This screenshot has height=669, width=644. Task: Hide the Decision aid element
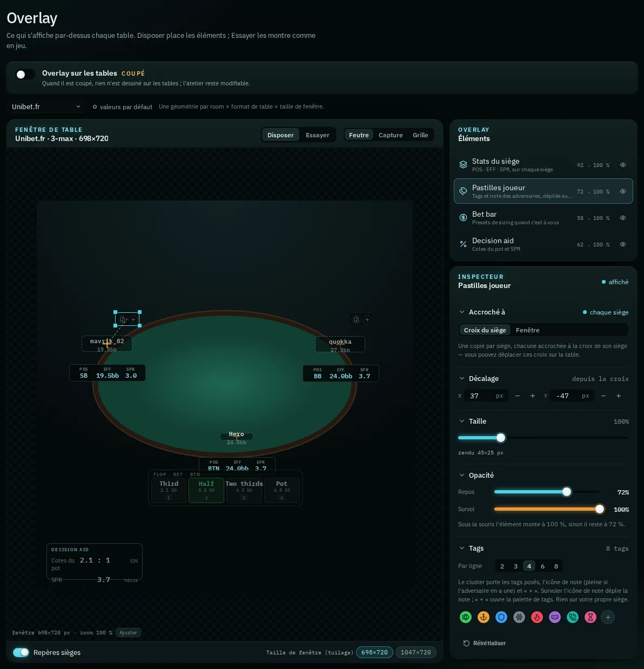(x=623, y=244)
